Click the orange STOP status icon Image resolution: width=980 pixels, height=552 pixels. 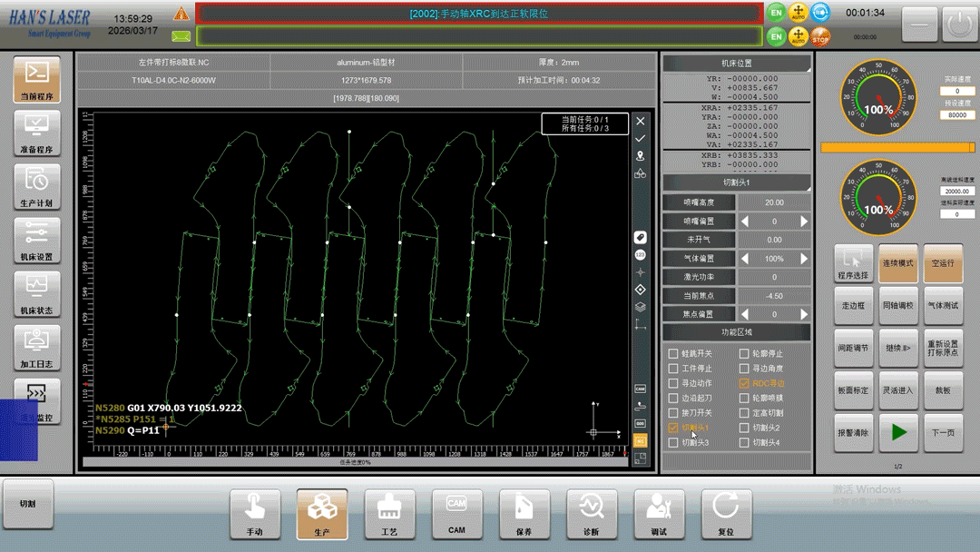coord(820,37)
